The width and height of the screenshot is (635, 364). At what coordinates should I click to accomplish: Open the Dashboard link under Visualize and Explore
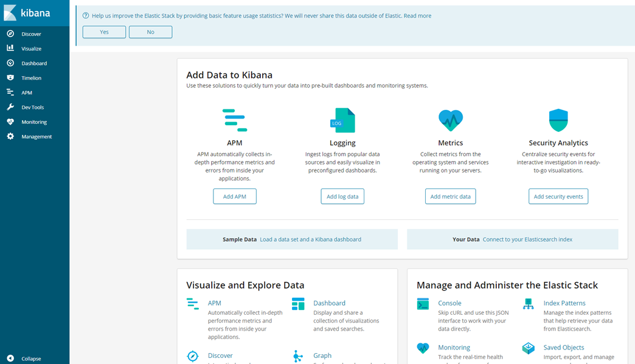(x=329, y=303)
